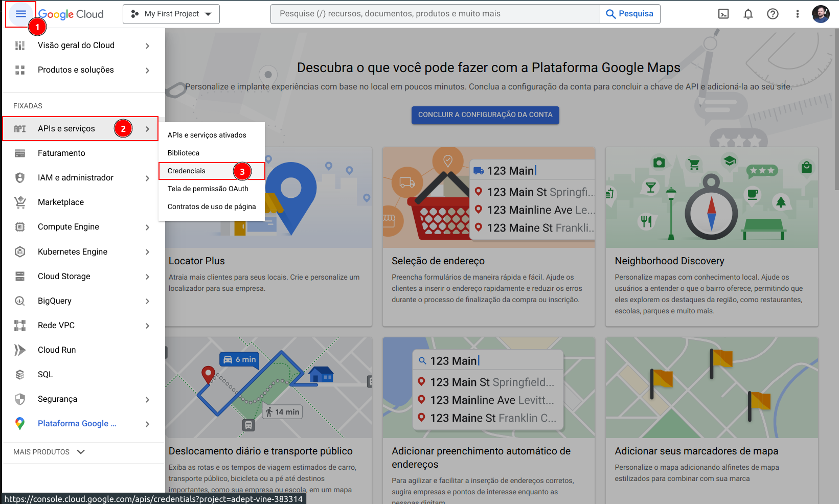Image resolution: width=839 pixels, height=504 pixels.
Task: Open the My First Project selector
Action: pyautogui.click(x=171, y=14)
